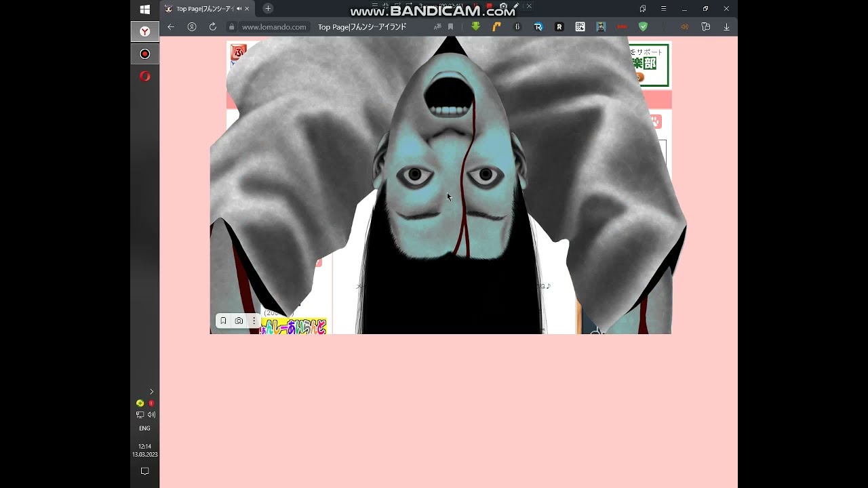This screenshot has width=868, height=488.
Task: Click the Top Page title in the address bar
Action: (362, 27)
